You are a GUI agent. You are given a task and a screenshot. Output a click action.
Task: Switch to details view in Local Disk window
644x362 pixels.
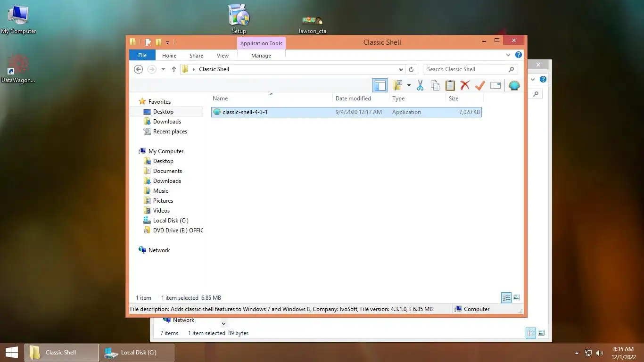click(531, 333)
